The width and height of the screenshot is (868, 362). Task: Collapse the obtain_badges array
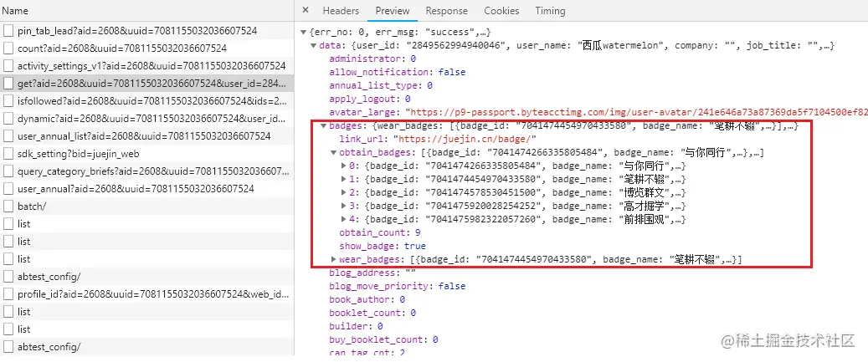coord(334,152)
